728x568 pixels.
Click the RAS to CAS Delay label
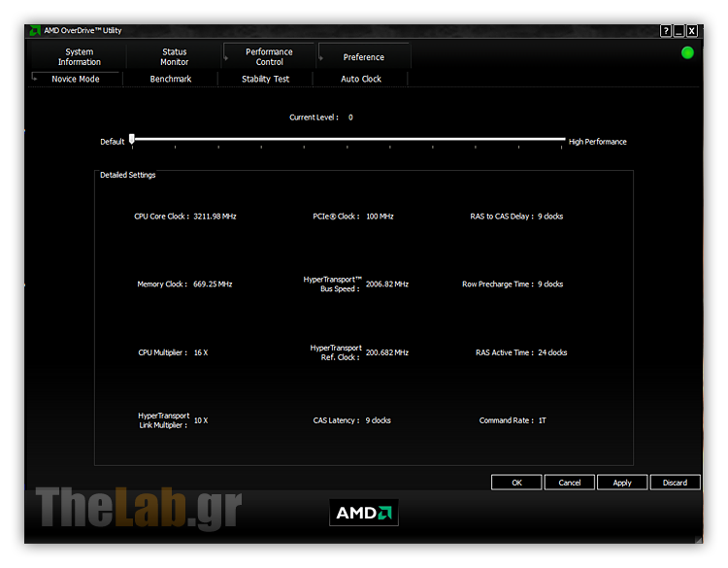(502, 217)
